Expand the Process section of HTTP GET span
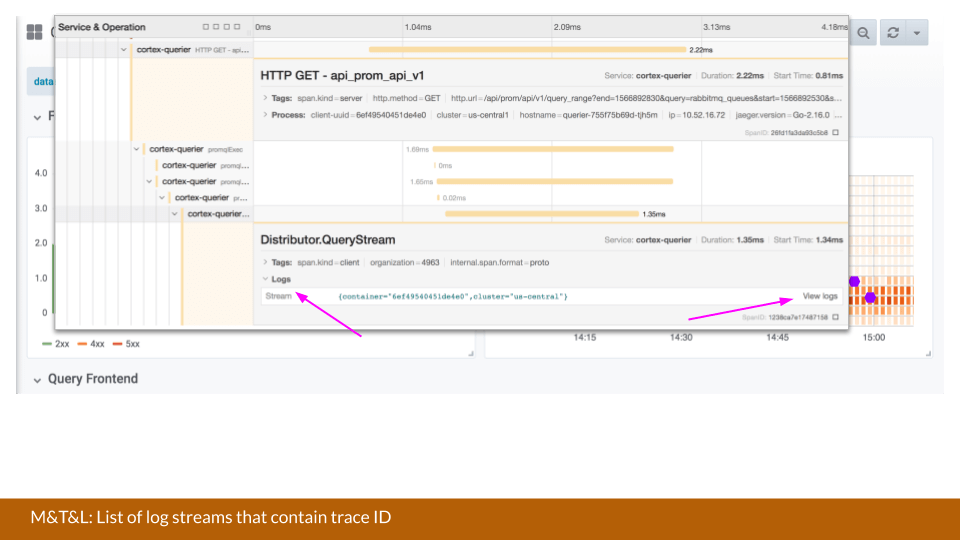This screenshot has height=540, width=960. point(265,114)
